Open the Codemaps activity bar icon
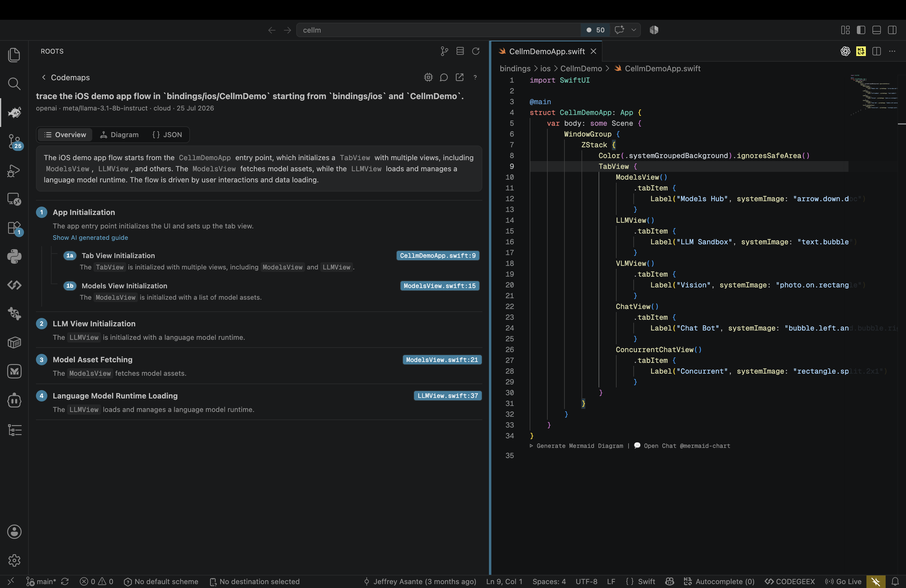The image size is (906, 588). click(x=14, y=113)
